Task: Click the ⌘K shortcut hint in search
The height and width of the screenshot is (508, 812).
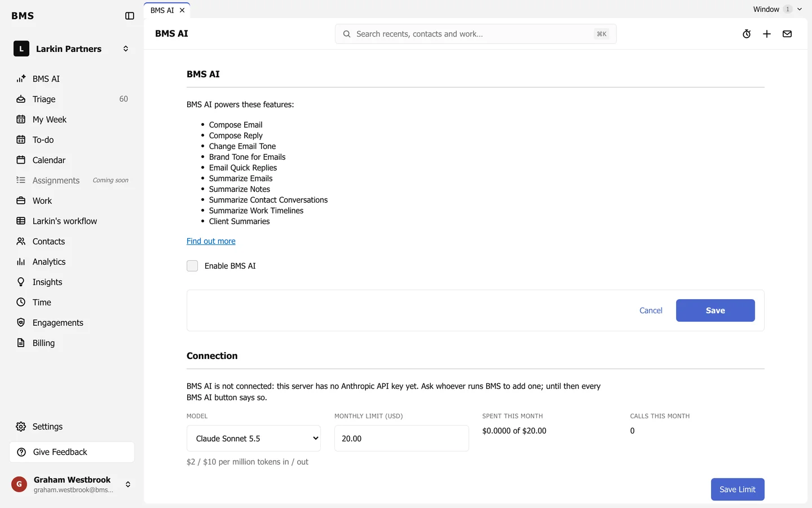Action: point(602,34)
